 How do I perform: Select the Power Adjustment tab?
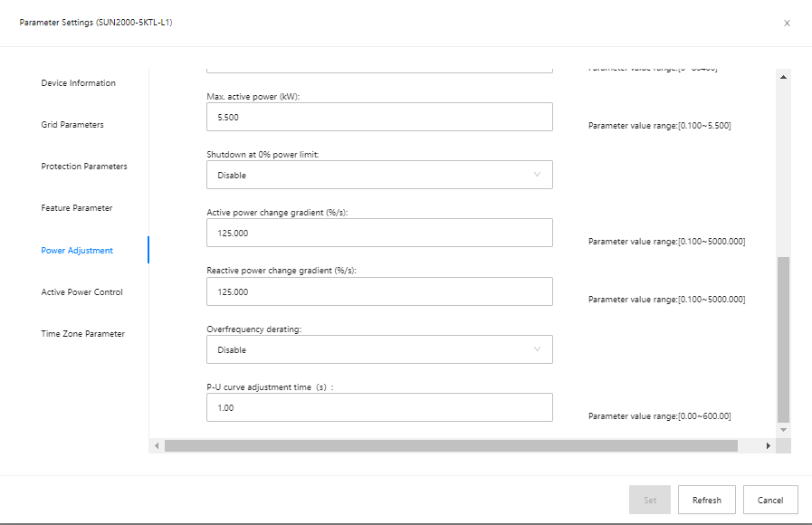pos(77,251)
